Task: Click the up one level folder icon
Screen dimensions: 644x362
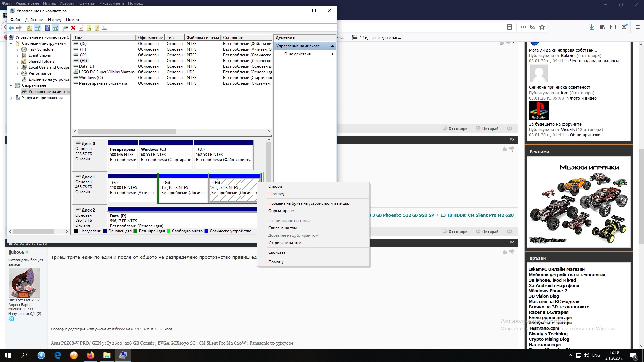Action: (30, 28)
